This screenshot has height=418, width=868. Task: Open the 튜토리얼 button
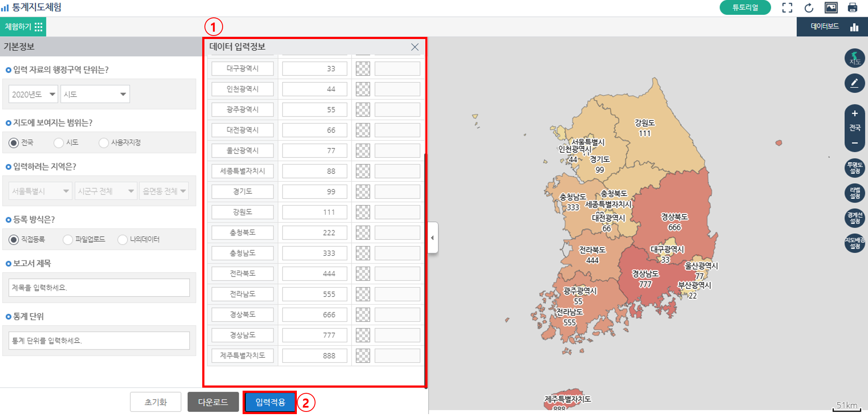click(745, 7)
